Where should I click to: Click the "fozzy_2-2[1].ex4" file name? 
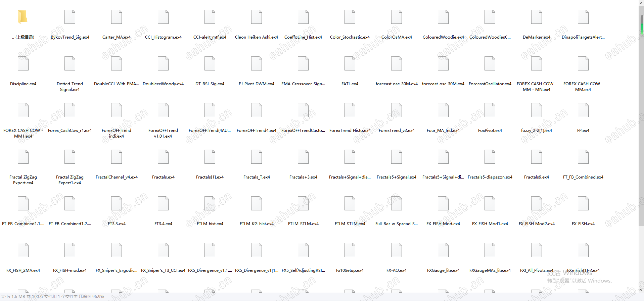(x=537, y=131)
